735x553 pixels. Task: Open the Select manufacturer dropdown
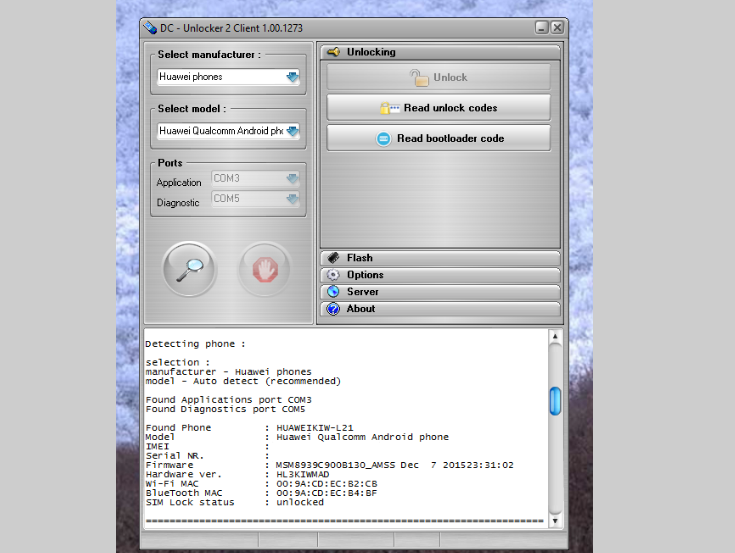tap(292, 77)
